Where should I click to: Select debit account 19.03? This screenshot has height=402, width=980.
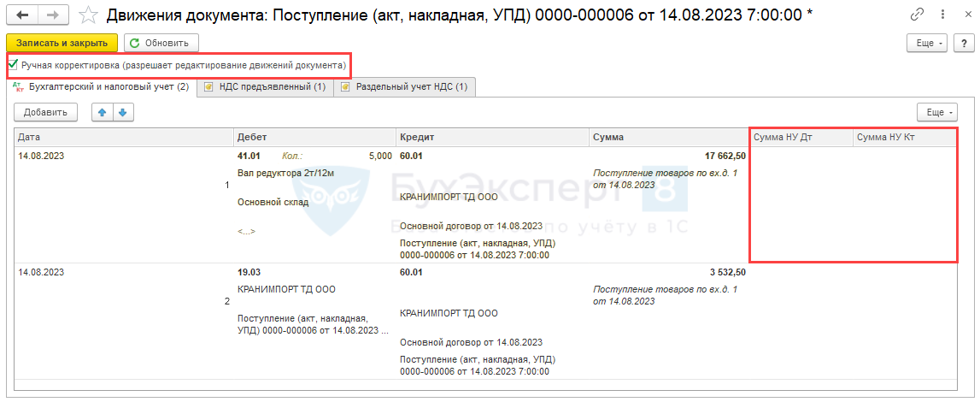click(249, 273)
